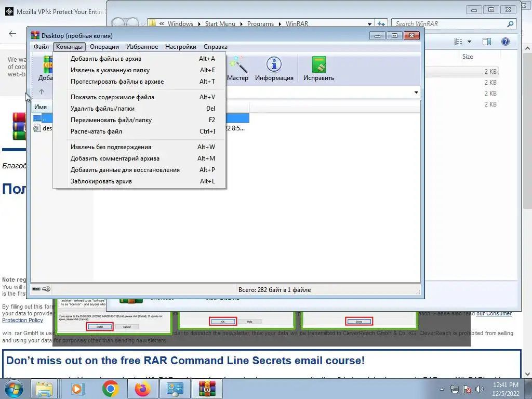Select Заблокировать архив

139,181
